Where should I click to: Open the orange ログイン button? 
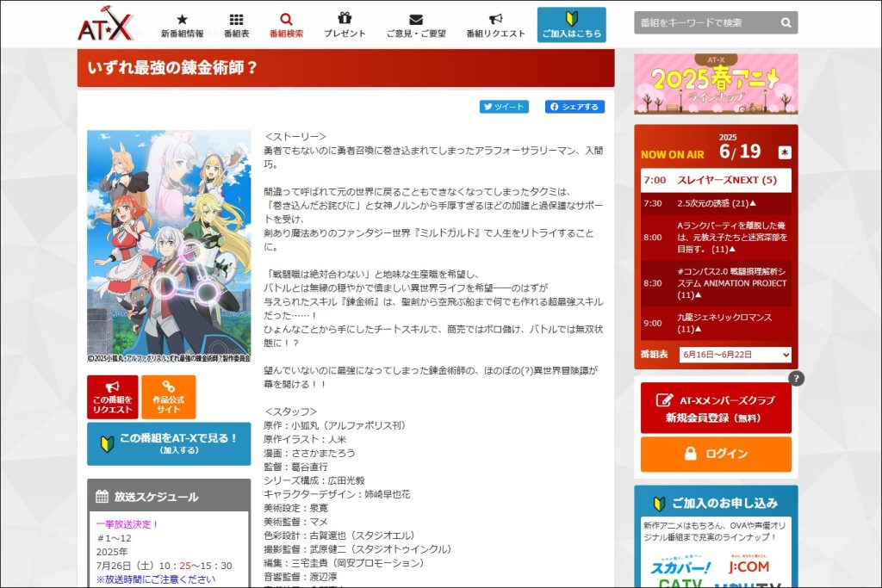tap(715, 454)
